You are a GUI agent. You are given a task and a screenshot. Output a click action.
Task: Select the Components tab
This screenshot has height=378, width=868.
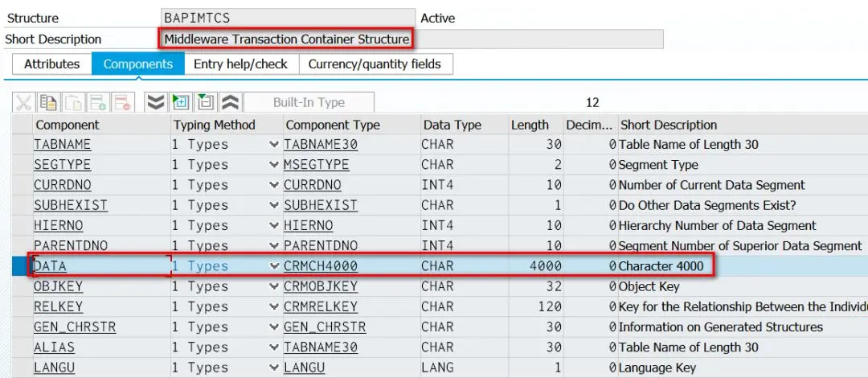click(138, 64)
